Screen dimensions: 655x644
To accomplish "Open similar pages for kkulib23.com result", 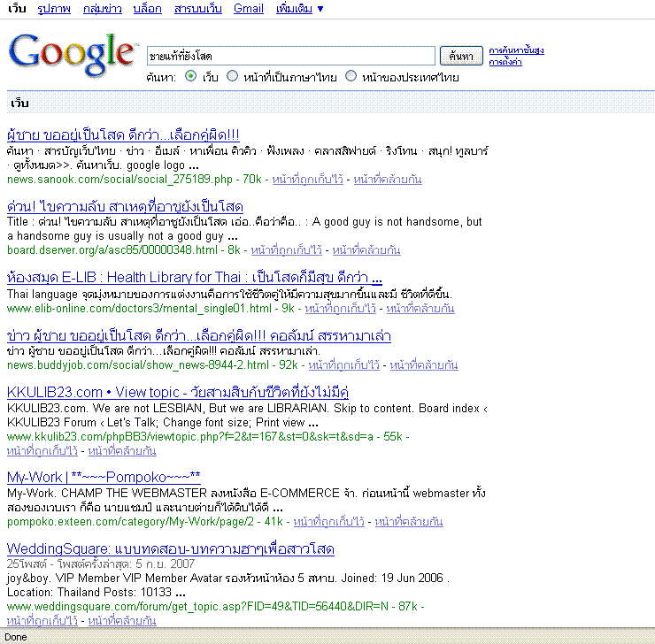I will [x=122, y=451].
